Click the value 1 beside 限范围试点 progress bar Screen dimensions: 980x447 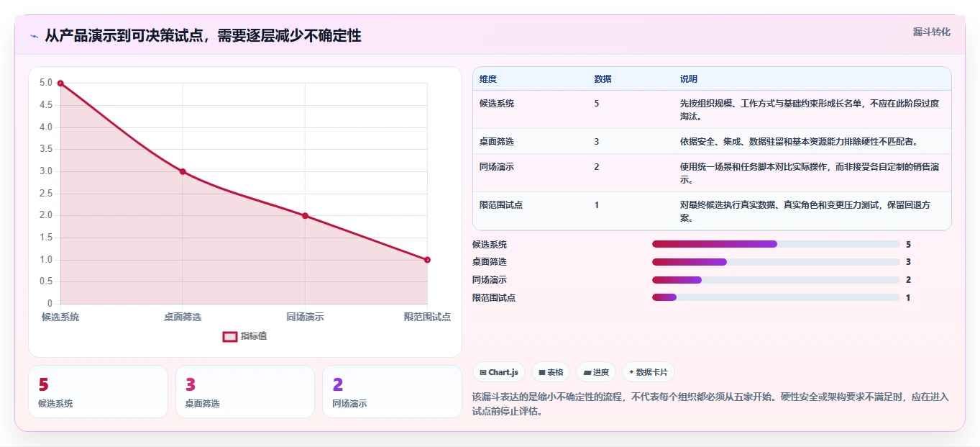click(x=908, y=298)
